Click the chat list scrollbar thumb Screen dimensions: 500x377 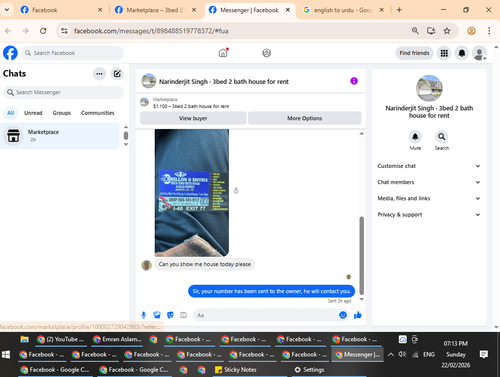126,136
